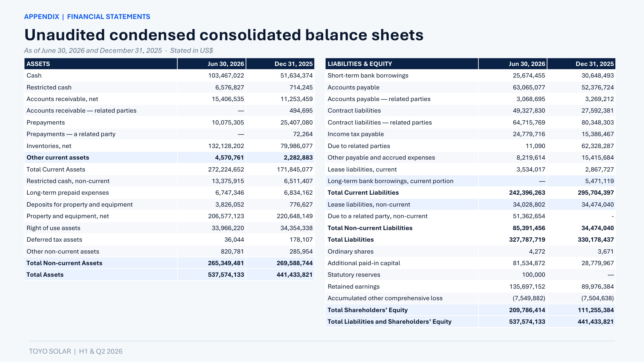Image resolution: width=644 pixels, height=362 pixels.
Task: Click the Statutory reserves value 100,000
Action: [534, 275]
